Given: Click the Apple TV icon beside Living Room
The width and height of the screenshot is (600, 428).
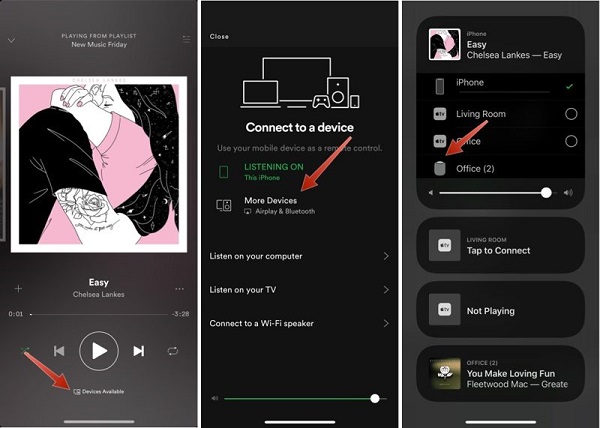Looking at the screenshot, I should (440, 114).
